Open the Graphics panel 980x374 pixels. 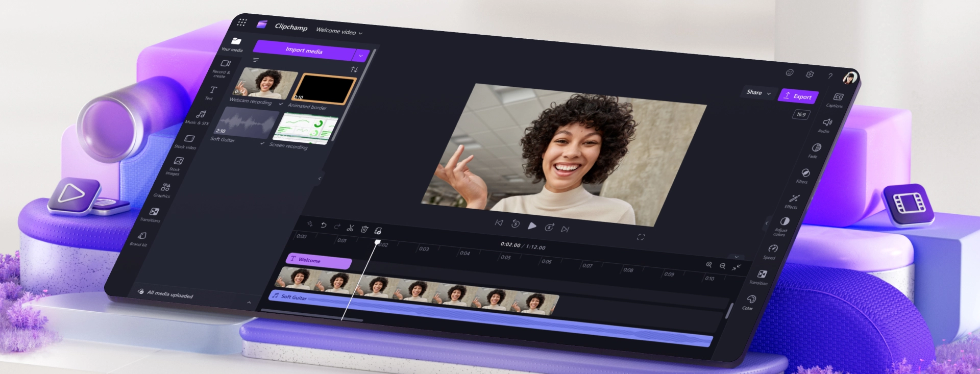[163, 190]
